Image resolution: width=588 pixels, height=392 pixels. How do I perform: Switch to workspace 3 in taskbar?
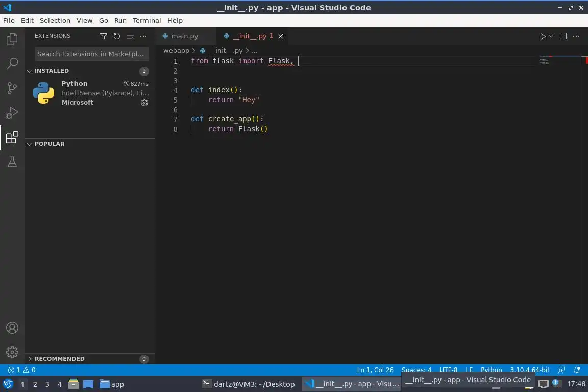pos(47,384)
